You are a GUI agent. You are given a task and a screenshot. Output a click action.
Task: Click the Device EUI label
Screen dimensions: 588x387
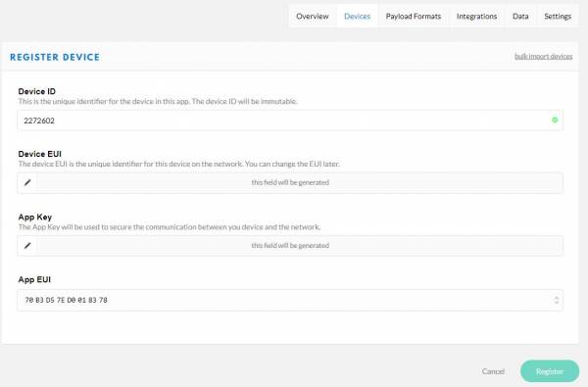click(40, 154)
